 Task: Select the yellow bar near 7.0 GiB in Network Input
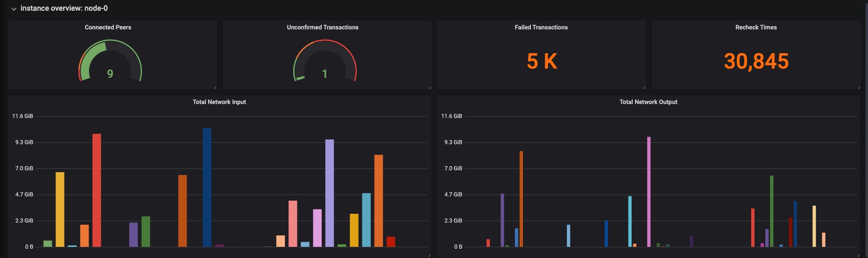click(60, 209)
